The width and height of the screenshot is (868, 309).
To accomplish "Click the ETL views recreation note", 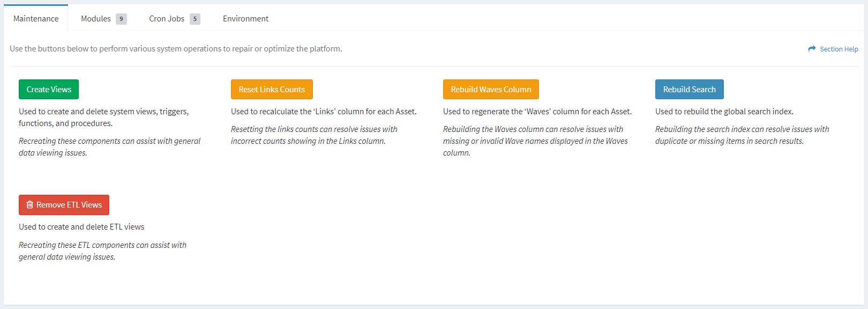I will point(102,251).
